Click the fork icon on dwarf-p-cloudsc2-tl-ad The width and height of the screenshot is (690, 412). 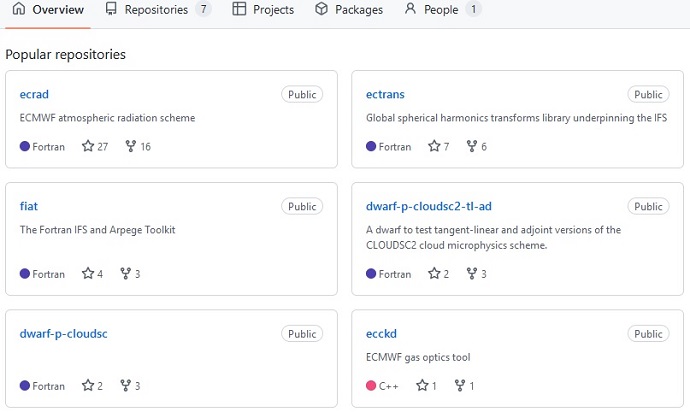point(472,274)
